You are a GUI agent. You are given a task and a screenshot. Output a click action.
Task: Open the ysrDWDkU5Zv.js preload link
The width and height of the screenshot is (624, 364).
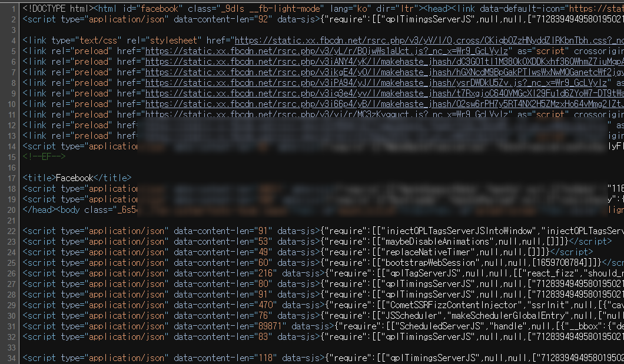(x=376, y=83)
